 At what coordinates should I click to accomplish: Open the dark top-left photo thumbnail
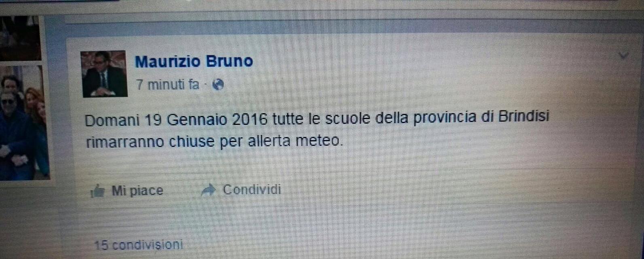point(20,38)
